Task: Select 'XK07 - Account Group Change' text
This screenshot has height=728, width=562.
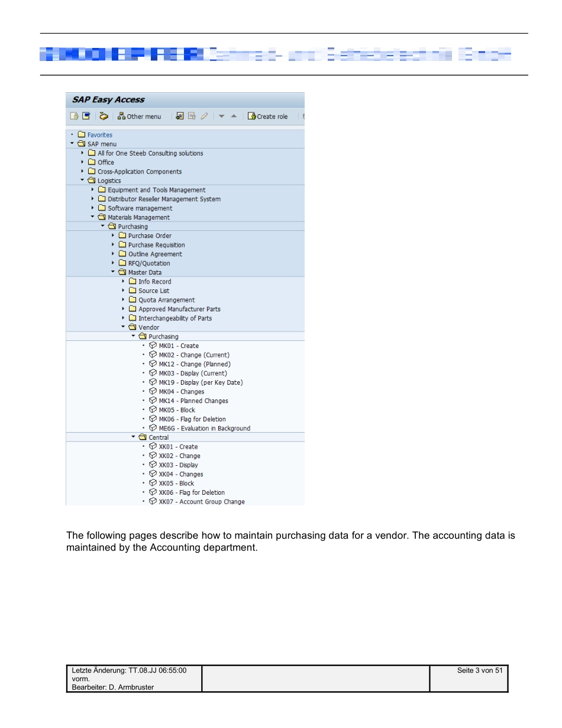Action: pyautogui.click(x=202, y=502)
